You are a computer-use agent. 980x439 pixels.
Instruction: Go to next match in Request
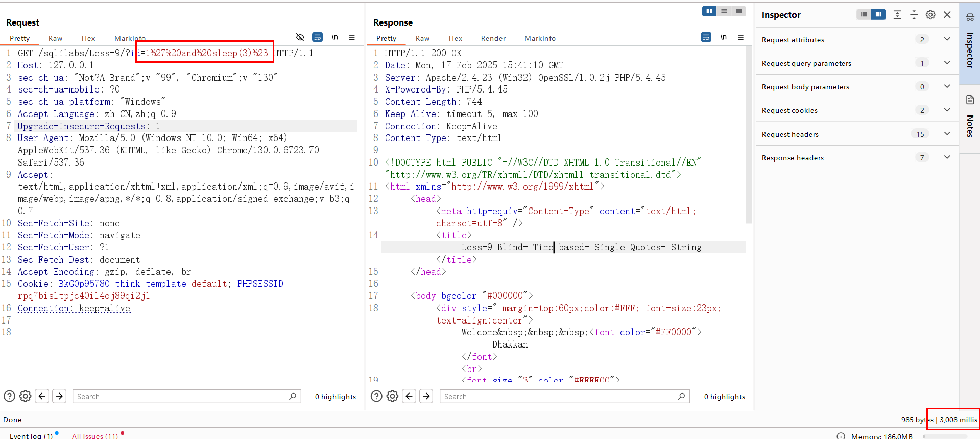click(x=59, y=396)
